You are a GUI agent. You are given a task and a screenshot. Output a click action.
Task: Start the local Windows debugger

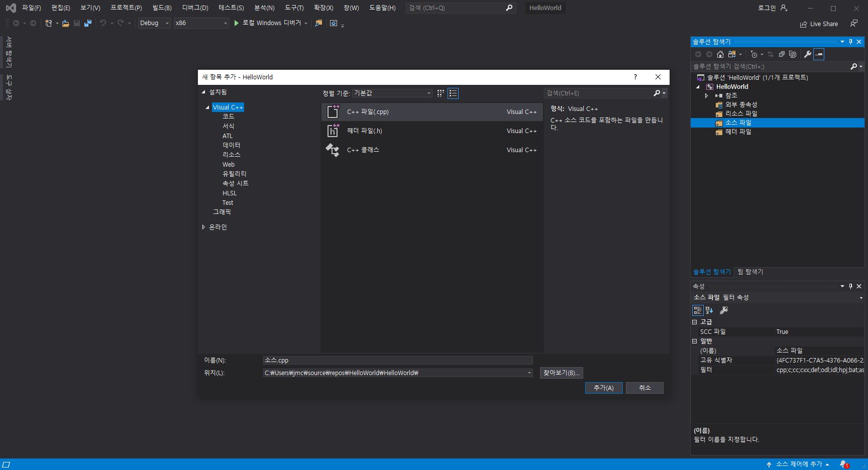270,23
